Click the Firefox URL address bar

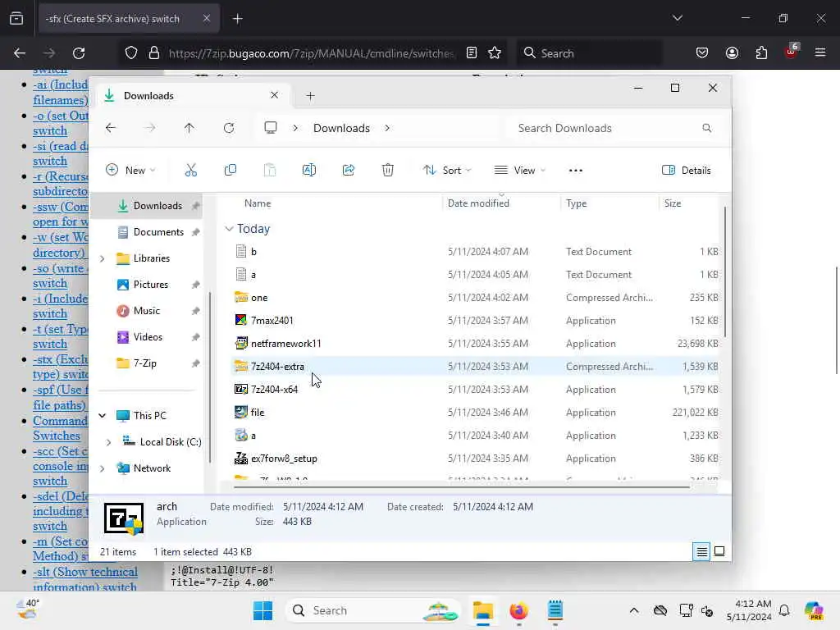311,53
